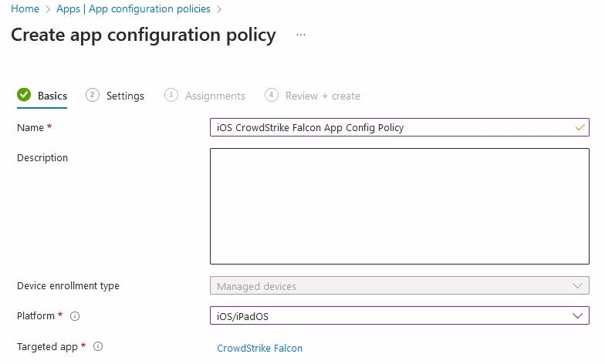
Task: Click the green checkmark icon beside Basics
Action: pyautogui.click(x=24, y=96)
